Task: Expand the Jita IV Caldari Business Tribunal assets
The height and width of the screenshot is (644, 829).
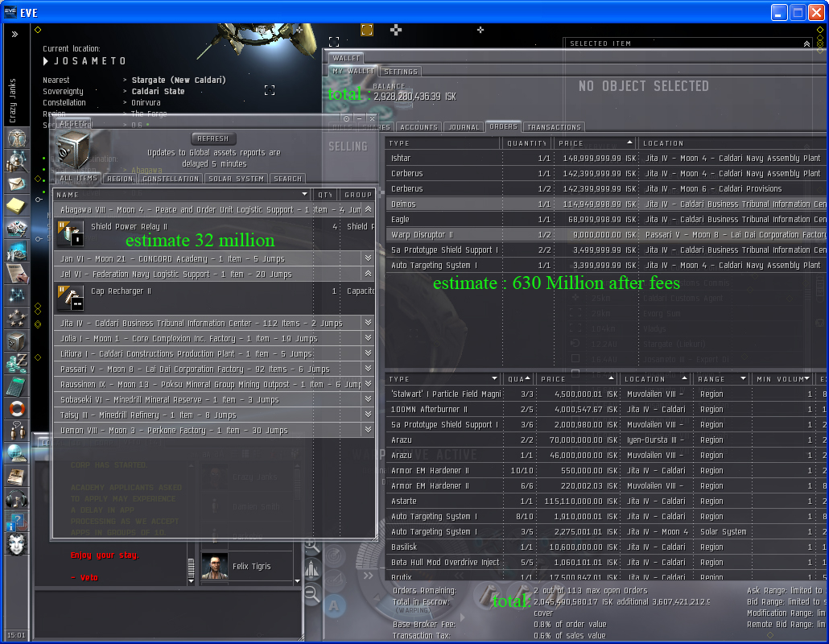Action: point(368,323)
